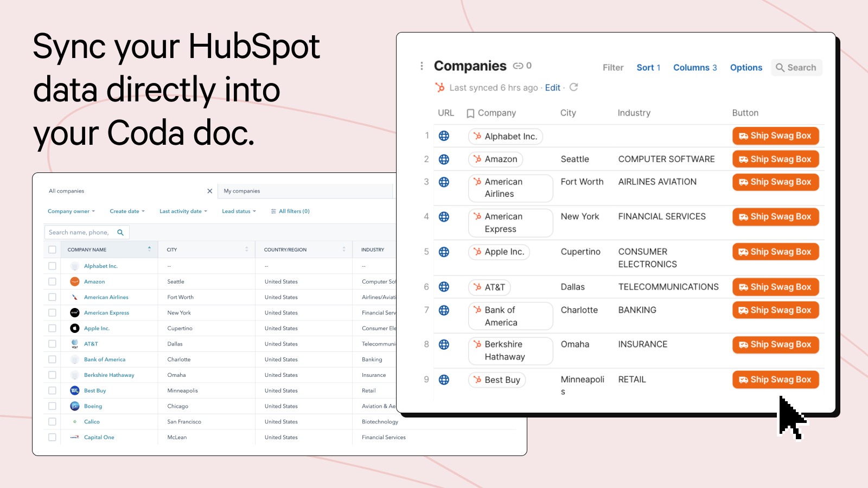Click Ship Swag Box for Best Buy
This screenshot has width=868, height=488.
click(x=776, y=380)
